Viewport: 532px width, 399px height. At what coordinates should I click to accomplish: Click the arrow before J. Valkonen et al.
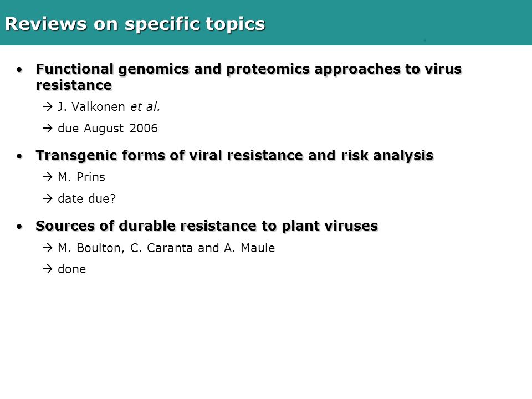48,107
